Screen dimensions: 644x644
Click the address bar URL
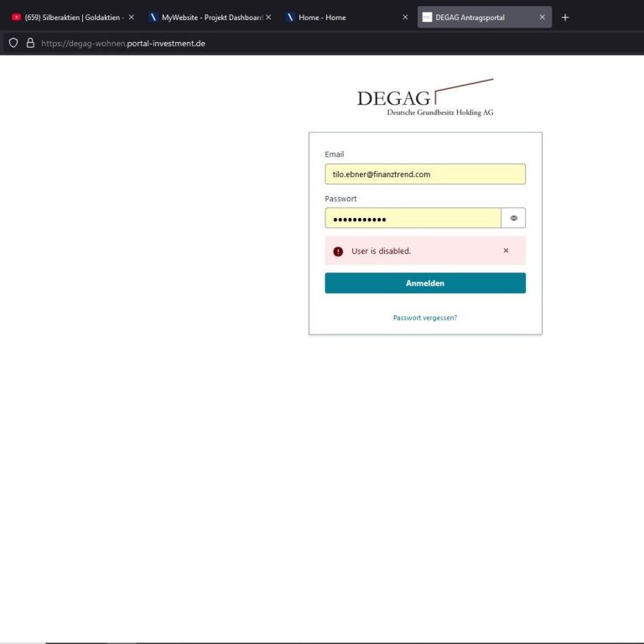pos(123,44)
